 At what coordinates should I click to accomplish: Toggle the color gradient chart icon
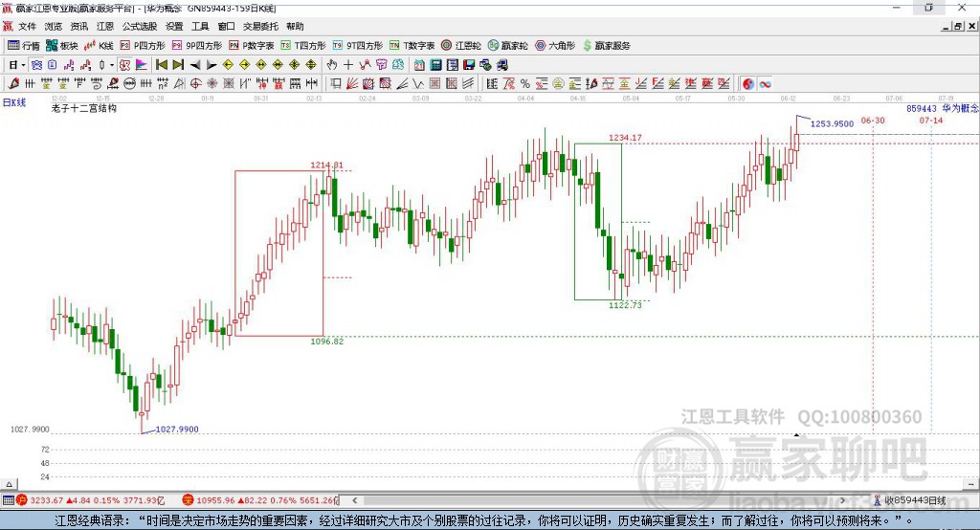click(x=142, y=65)
